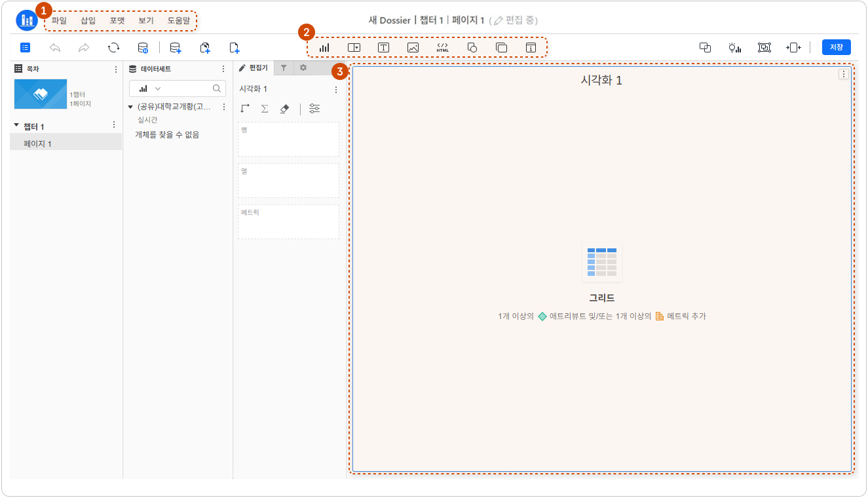Switch to the filter funnel tab

point(284,67)
